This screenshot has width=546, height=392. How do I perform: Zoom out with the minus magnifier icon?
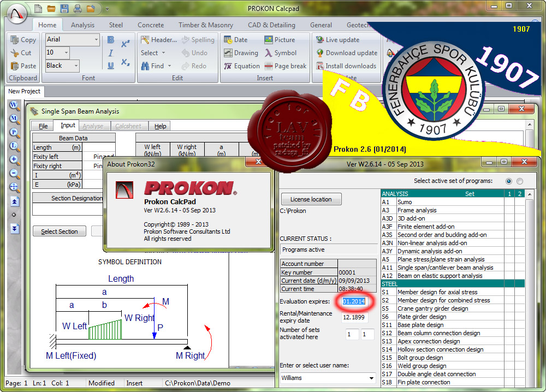click(14, 174)
